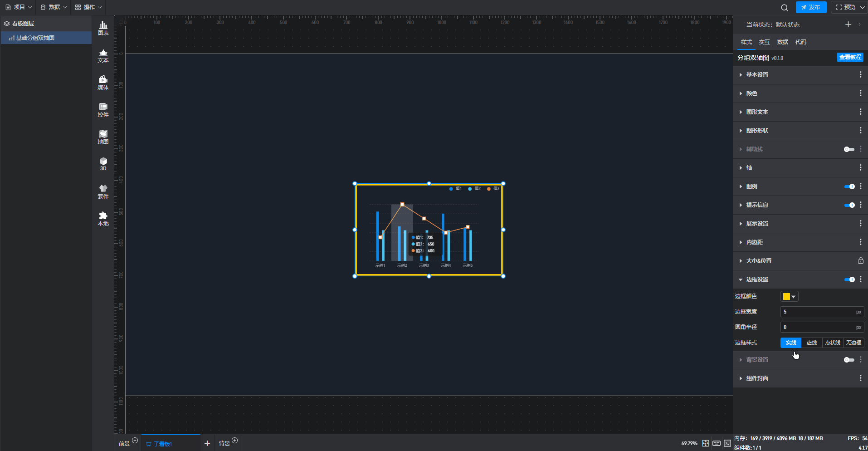Open the 3D components icon
868x451 pixels.
coord(103,164)
